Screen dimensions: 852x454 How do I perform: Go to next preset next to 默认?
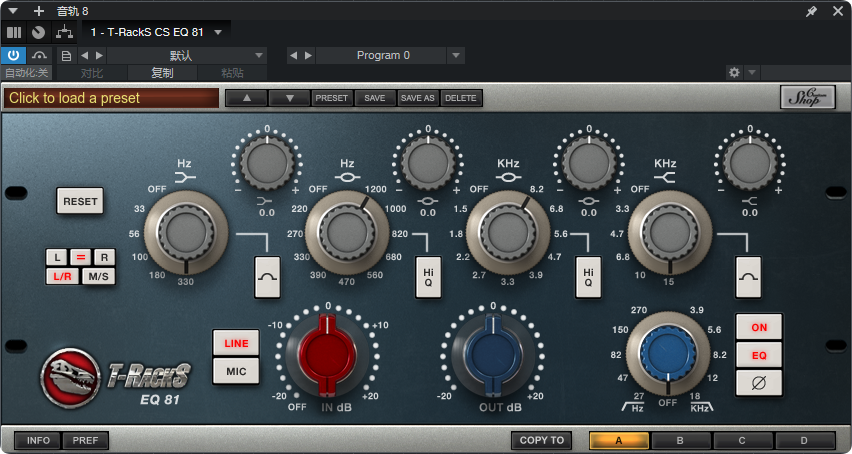coord(99,55)
